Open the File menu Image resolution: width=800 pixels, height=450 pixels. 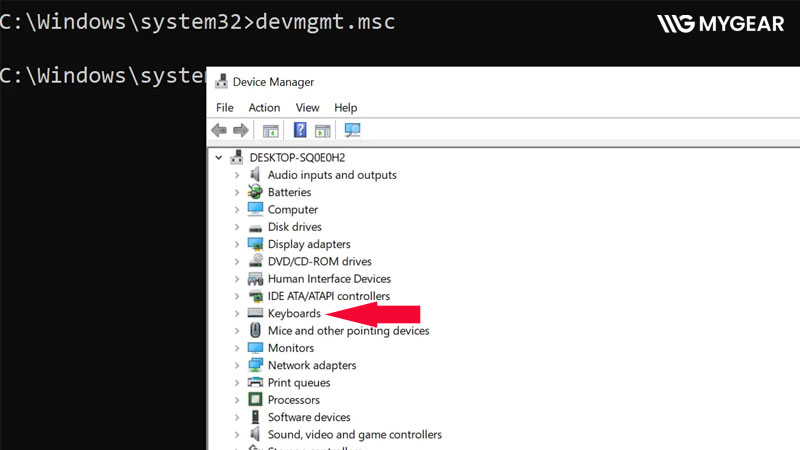pos(224,108)
